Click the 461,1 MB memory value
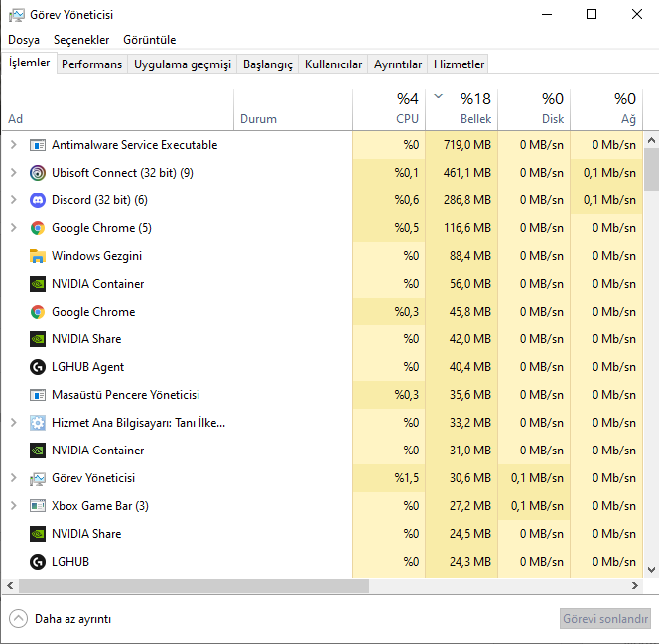Image resolution: width=659 pixels, height=644 pixels. pyautogui.click(x=466, y=173)
